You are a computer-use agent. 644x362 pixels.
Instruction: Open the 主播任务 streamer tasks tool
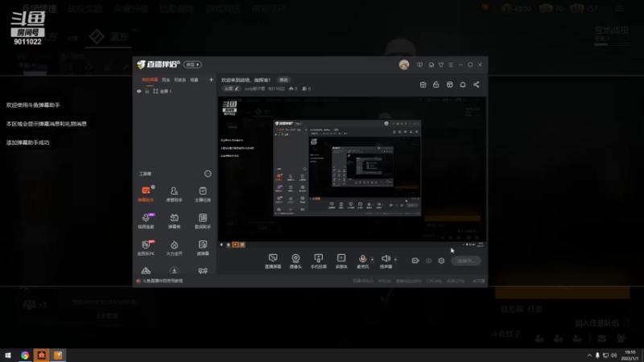pos(203,194)
